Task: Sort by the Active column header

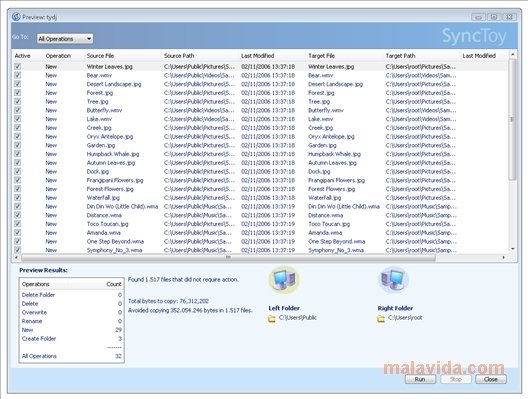Action: 23,56
